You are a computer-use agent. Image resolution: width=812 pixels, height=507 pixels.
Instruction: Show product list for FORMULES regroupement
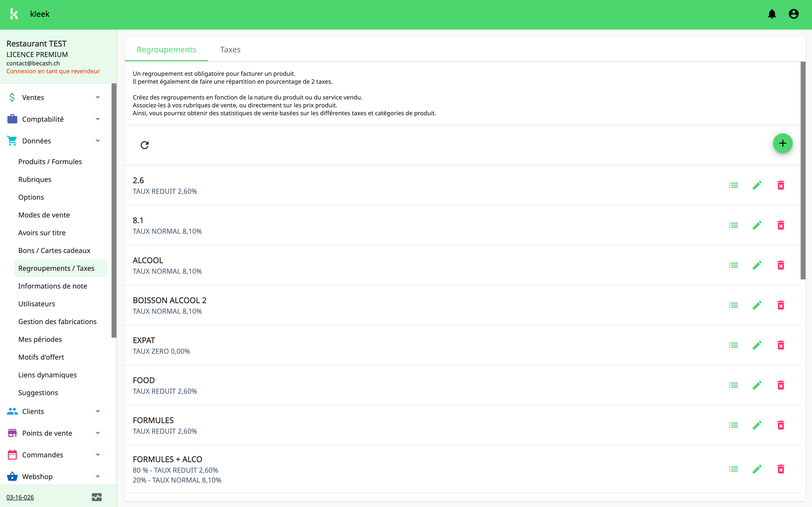pos(733,425)
